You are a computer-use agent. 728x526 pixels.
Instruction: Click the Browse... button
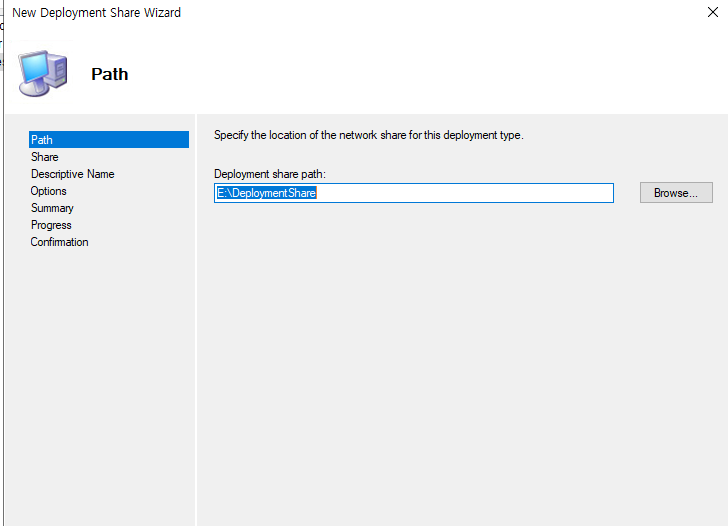click(x=676, y=193)
